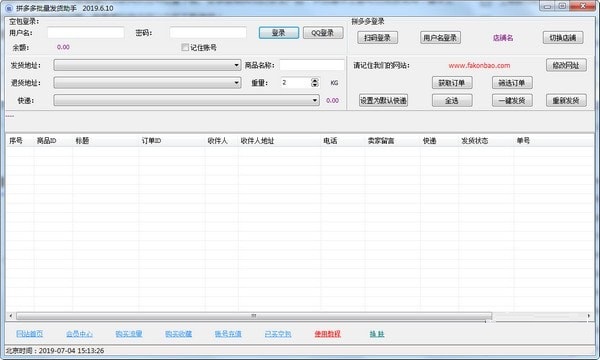The image size is (600, 360).
Task: Click the scrollbar left arrow
Action: 10,316
